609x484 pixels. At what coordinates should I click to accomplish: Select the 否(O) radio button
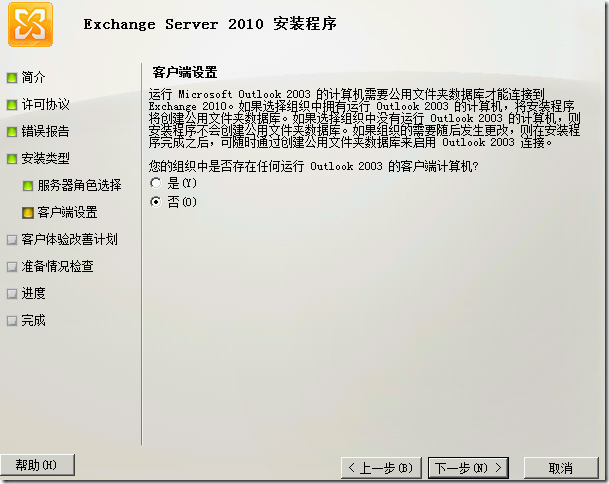click(x=156, y=202)
